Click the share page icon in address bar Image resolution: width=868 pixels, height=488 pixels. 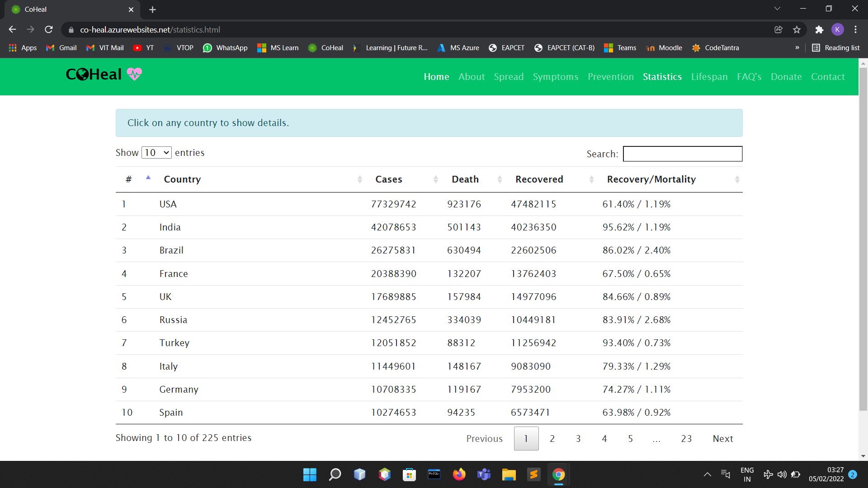tap(778, 30)
